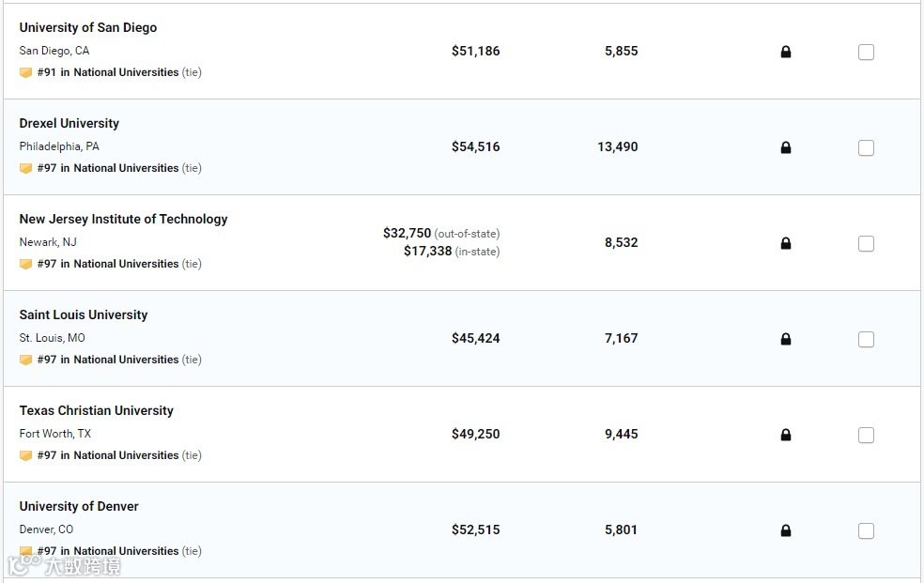Mark the University of Denver checkbox
Viewport: 924px width, 583px height.
(866, 531)
